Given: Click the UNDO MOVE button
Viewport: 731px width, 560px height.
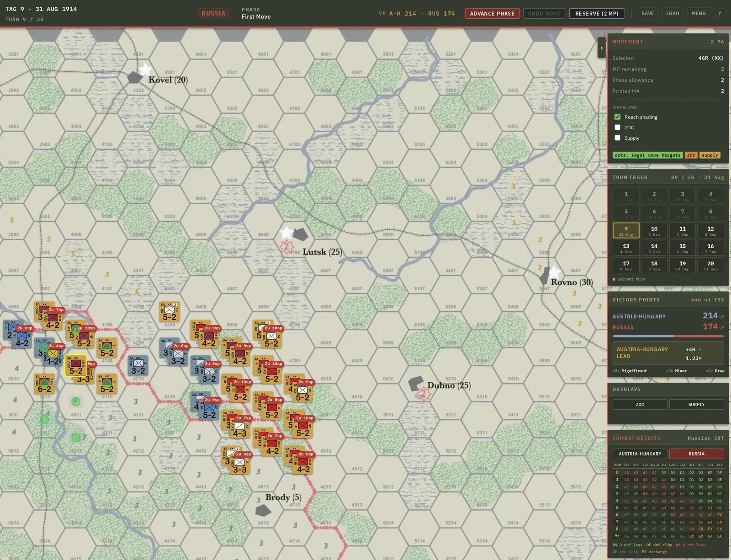Looking at the screenshot, I should click(544, 14).
